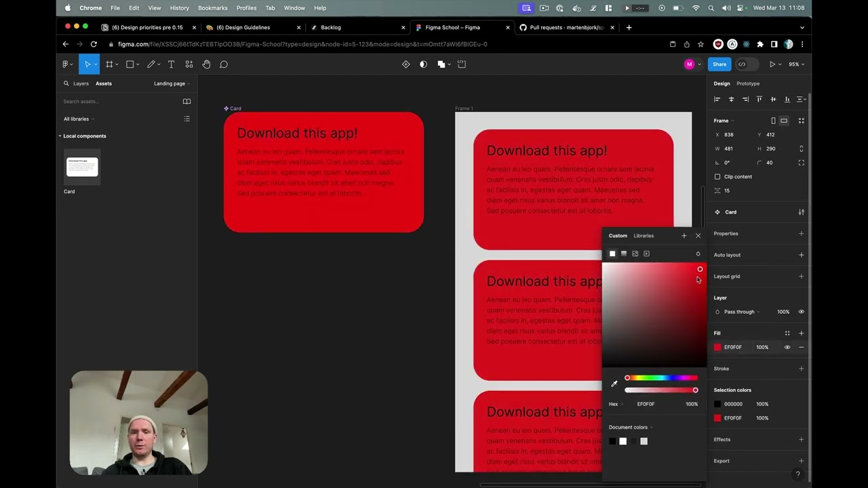
Task: Click the crop/slice toolbar icon
Action: [x=462, y=64]
